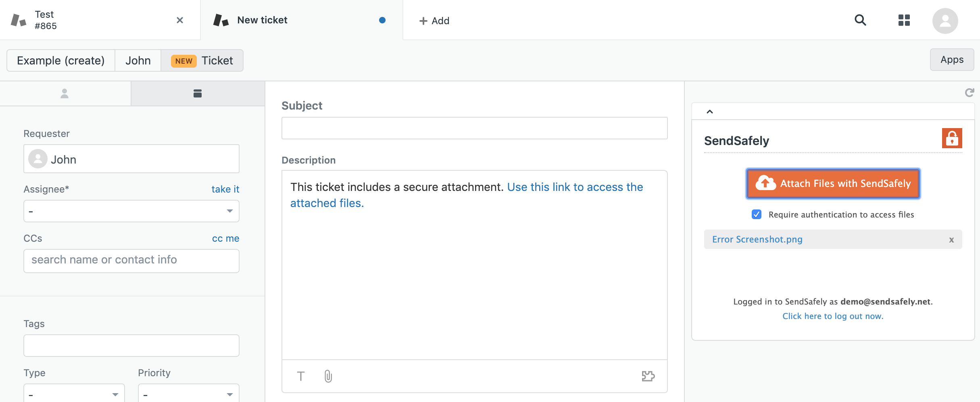This screenshot has height=402, width=980.
Task: Open the four-square product tray icon
Action: [x=904, y=20]
